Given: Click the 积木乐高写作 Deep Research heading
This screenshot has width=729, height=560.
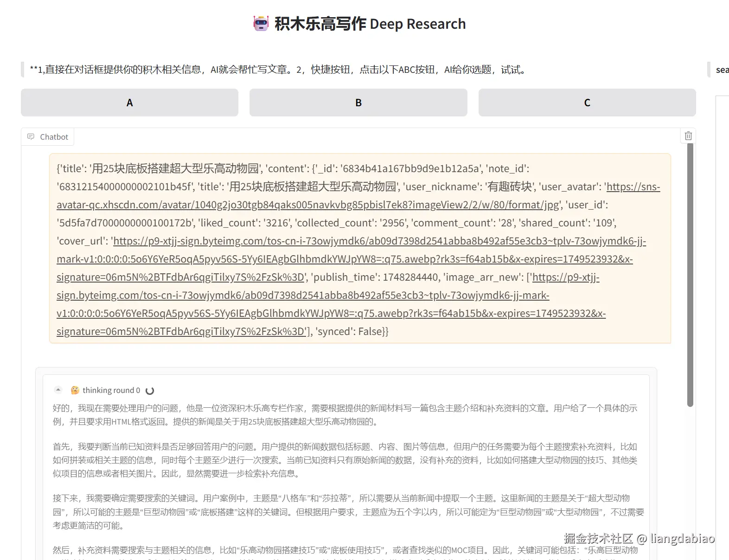Looking at the screenshot, I should (x=370, y=24).
